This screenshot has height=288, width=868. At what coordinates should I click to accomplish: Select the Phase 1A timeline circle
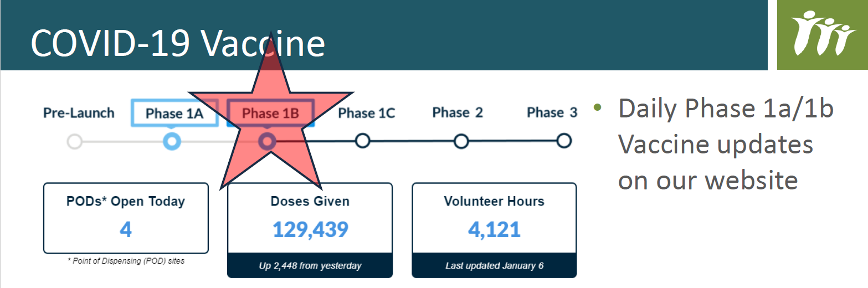172,142
